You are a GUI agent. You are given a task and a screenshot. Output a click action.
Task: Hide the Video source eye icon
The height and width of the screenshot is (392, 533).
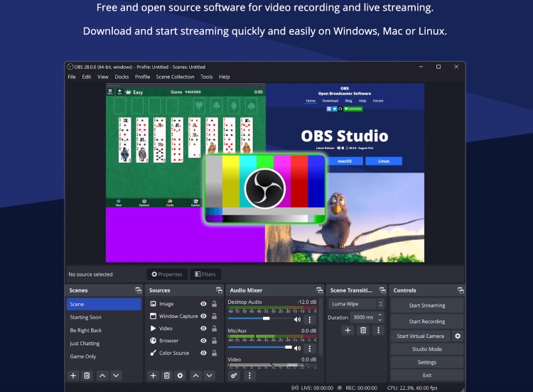point(203,328)
